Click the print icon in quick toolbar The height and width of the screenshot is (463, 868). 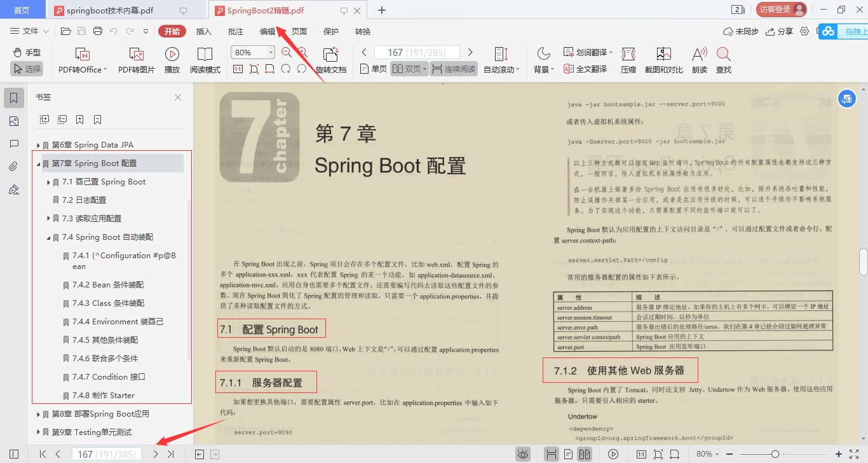click(x=97, y=31)
